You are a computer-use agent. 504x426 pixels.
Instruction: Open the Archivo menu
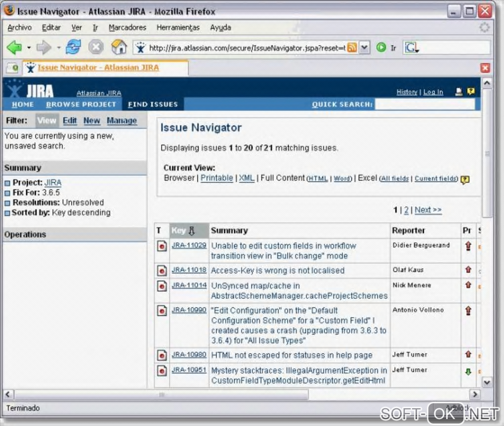[20, 28]
